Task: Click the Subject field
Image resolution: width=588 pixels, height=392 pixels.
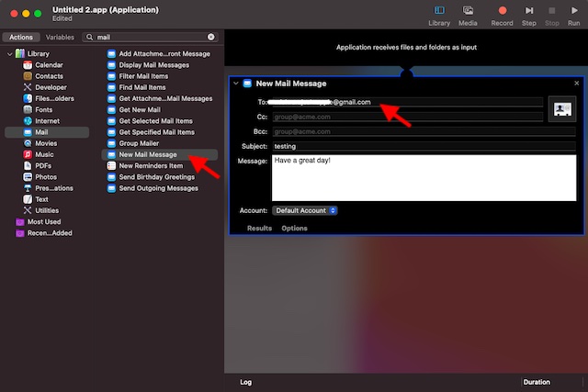Action: click(424, 146)
